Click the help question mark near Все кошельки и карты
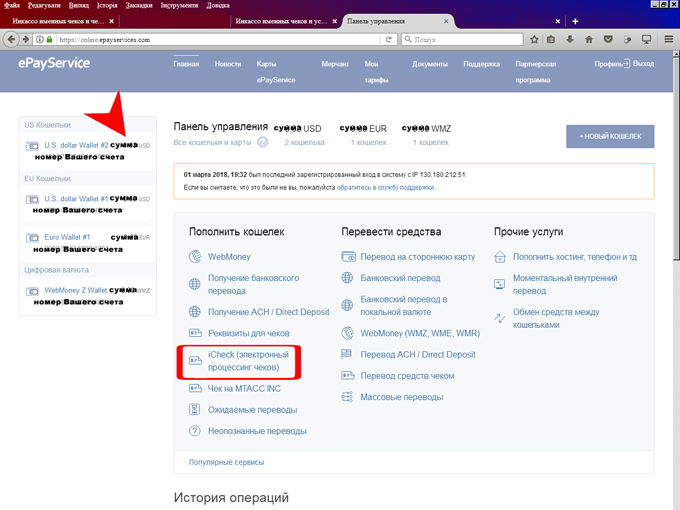 [x=262, y=142]
